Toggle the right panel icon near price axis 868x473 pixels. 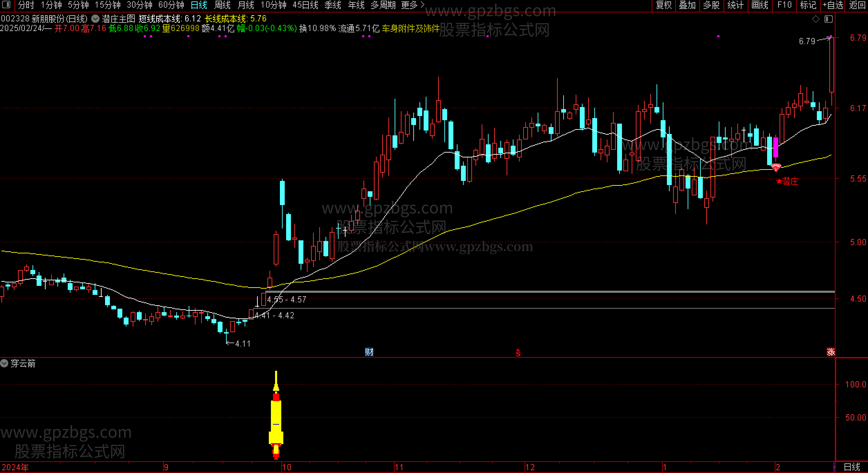(x=828, y=19)
